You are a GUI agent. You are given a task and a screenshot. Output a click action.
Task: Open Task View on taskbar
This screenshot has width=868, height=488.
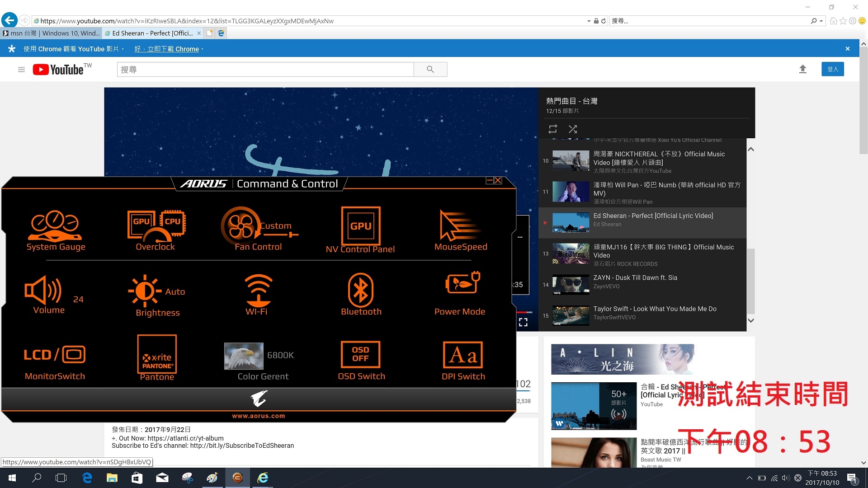click(x=61, y=478)
